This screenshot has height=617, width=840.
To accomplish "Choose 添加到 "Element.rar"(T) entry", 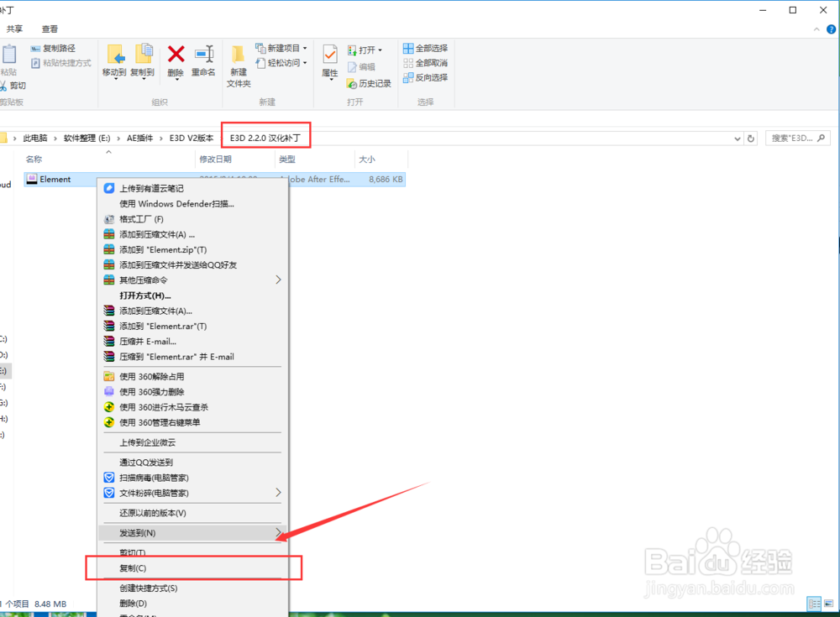I will click(x=193, y=327).
